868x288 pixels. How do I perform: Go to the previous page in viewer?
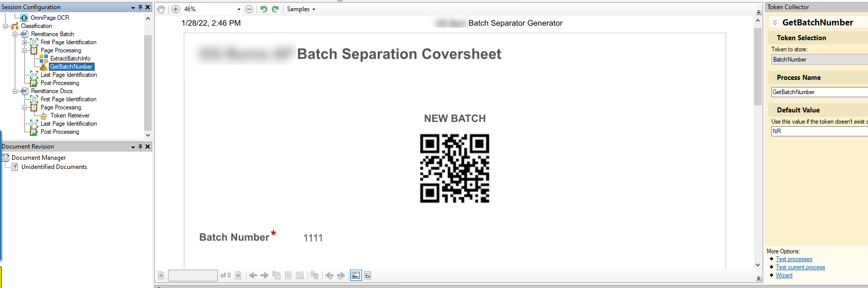[161, 275]
